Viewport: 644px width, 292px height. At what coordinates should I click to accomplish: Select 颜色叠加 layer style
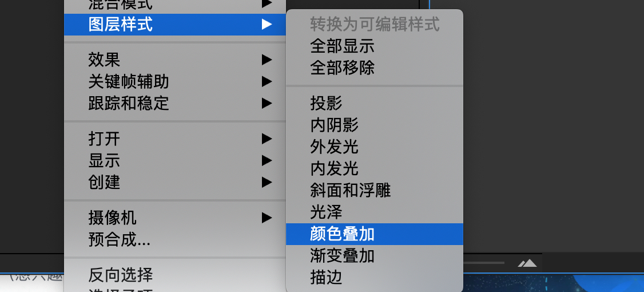pos(374,234)
